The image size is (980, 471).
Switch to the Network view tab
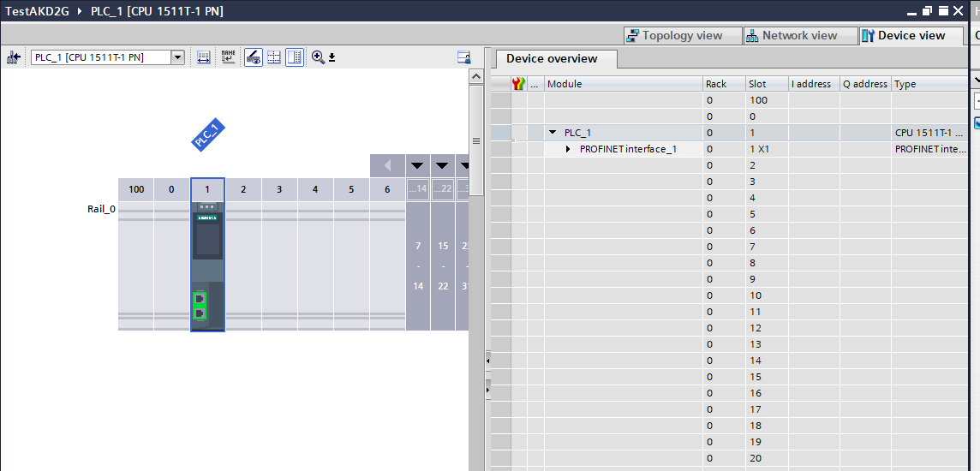coord(799,36)
